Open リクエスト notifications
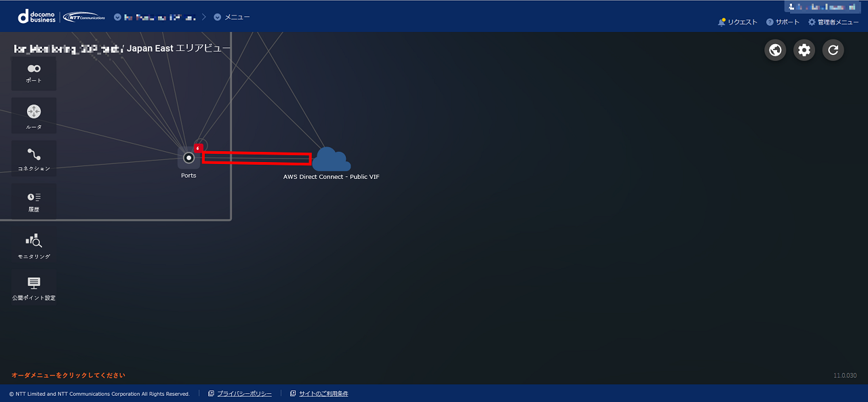 click(x=738, y=22)
